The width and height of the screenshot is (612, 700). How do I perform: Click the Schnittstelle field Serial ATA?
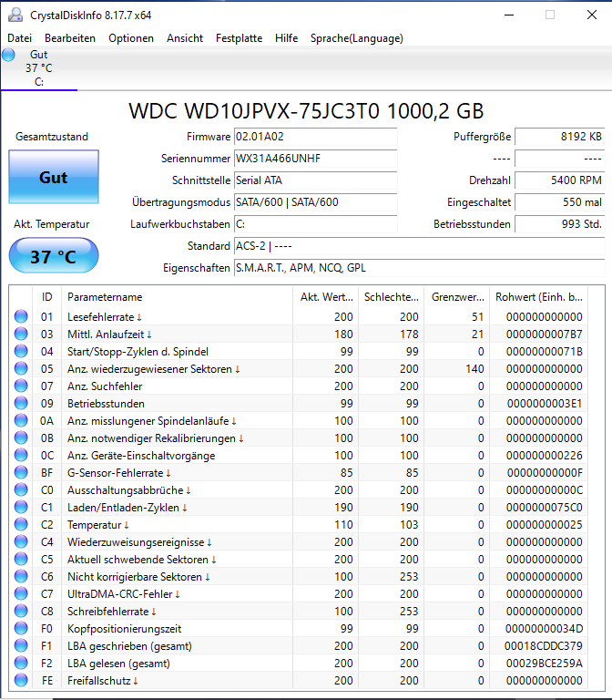pos(315,180)
